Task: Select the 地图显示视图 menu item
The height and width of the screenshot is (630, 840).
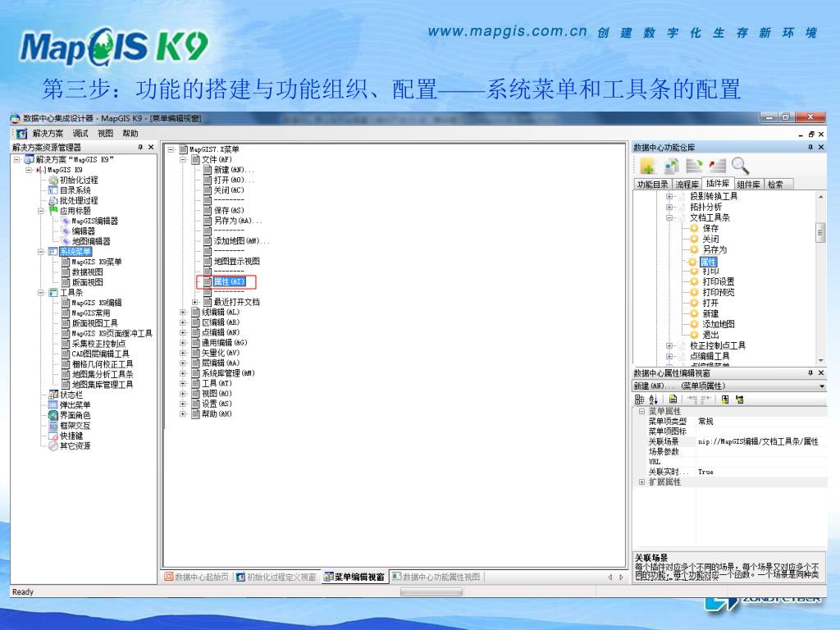Action: click(237, 261)
